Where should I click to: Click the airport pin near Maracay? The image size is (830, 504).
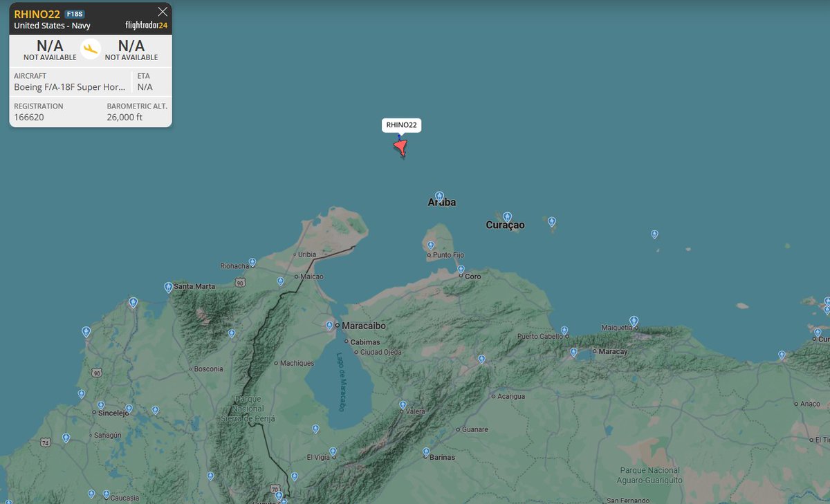click(573, 352)
